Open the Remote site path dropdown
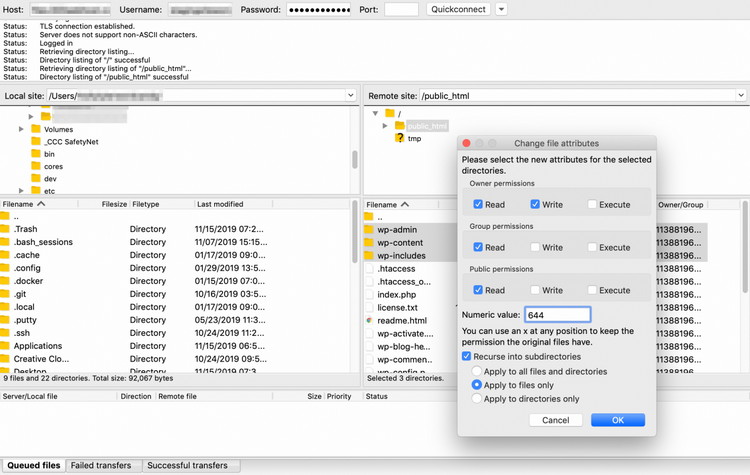The image size is (750, 475). pos(741,96)
